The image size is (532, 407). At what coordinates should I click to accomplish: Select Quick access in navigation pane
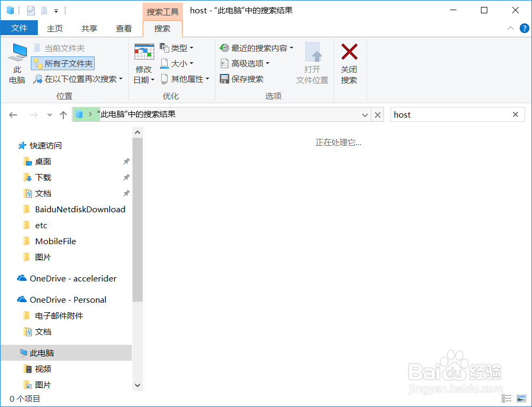point(40,145)
